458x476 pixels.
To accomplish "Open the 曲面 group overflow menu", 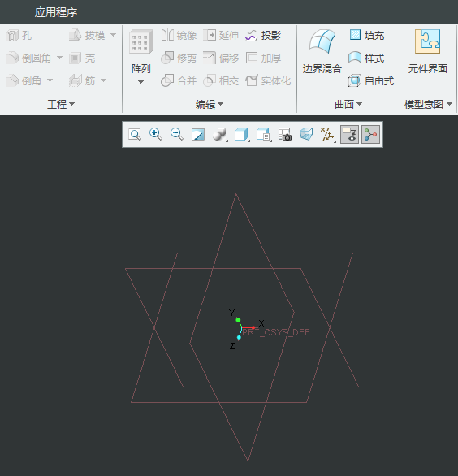I will 348,105.
